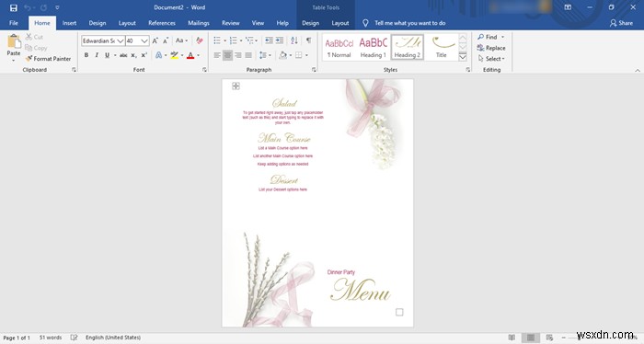Click the Replace button
644x344 pixels.
click(491, 48)
